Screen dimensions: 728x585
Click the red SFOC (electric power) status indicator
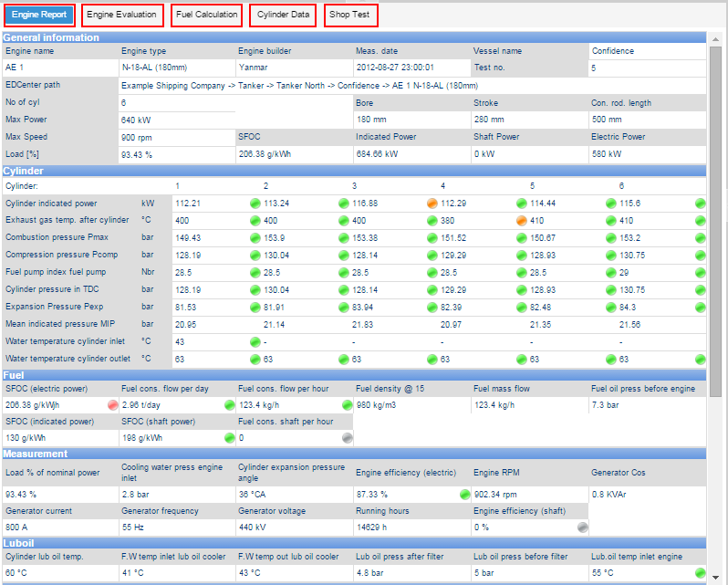(113, 405)
